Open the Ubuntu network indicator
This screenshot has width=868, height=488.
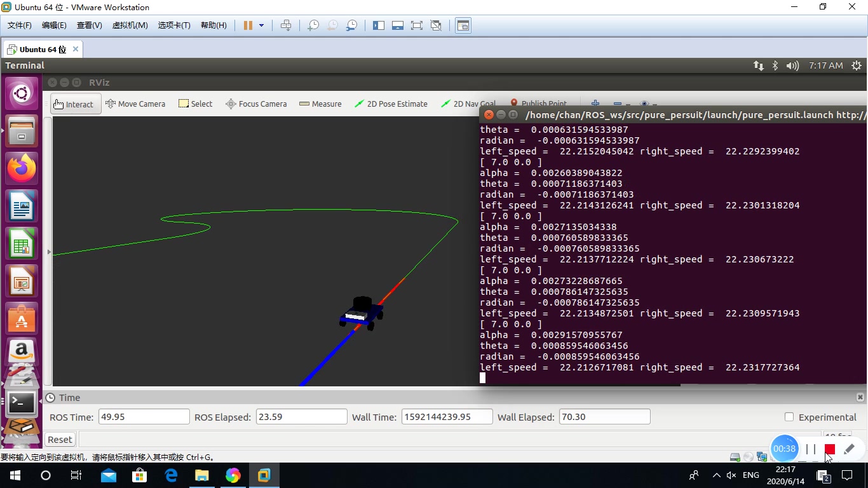(758, 65)
